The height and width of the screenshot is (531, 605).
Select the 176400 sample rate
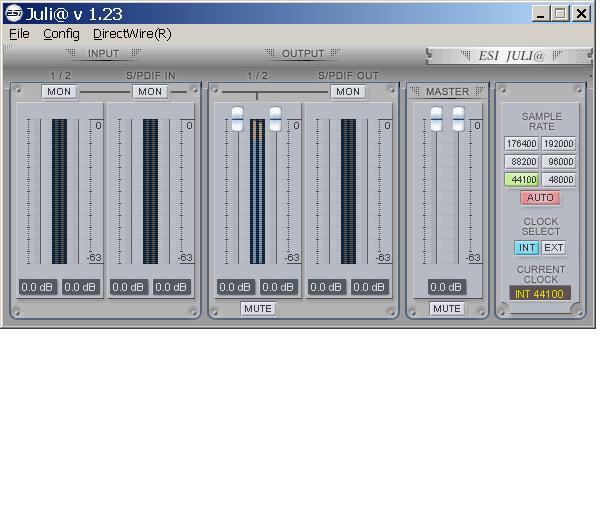coord(522,144)
